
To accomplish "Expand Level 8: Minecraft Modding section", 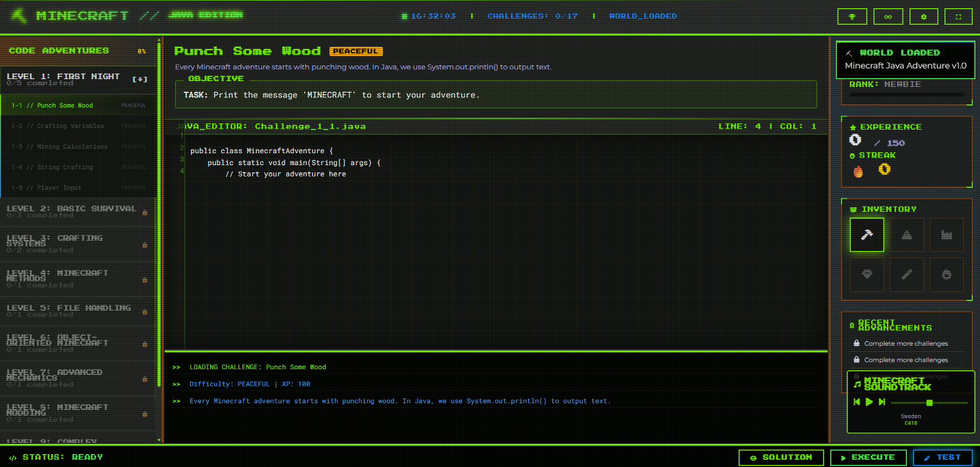I will 78,413.
